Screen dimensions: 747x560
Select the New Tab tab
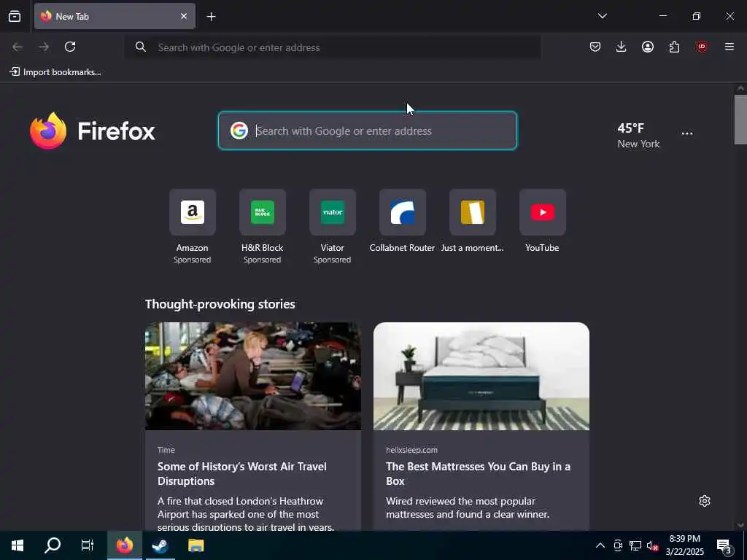[x=115, y=16]
